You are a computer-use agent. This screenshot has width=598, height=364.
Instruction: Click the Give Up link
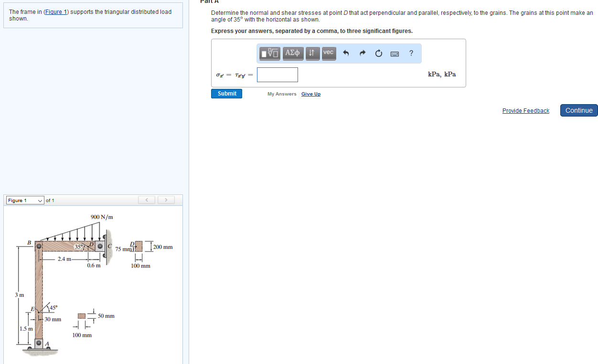pos(310,94)
